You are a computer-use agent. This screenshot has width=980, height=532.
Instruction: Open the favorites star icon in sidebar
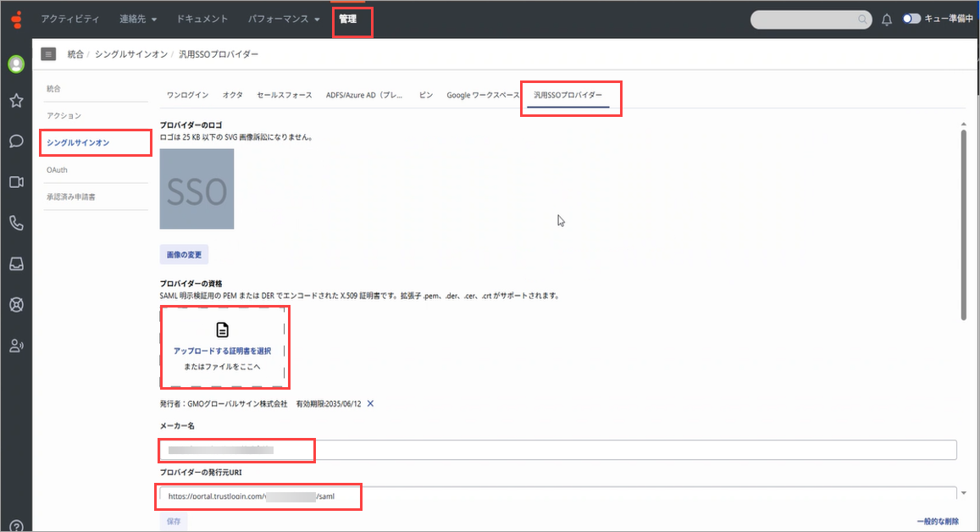pyautogui.click(x=16, y=101)
